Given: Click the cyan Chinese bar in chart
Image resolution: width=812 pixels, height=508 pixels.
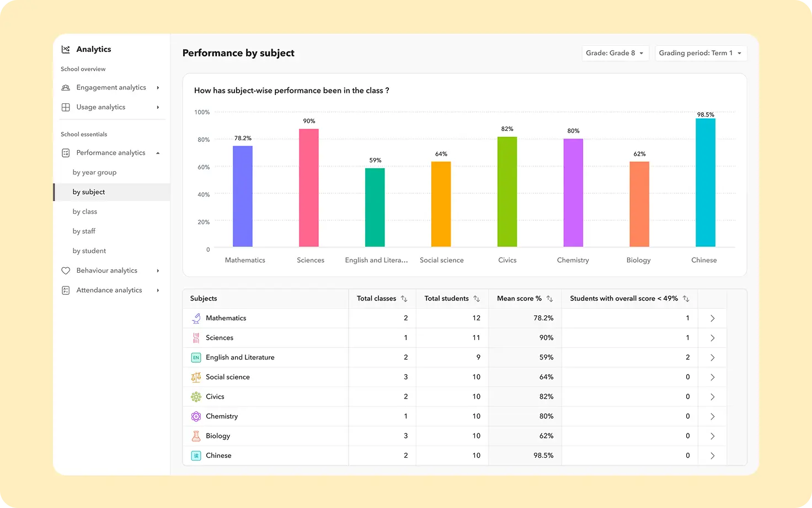Looking at the screenshot, I should point(706,183).
